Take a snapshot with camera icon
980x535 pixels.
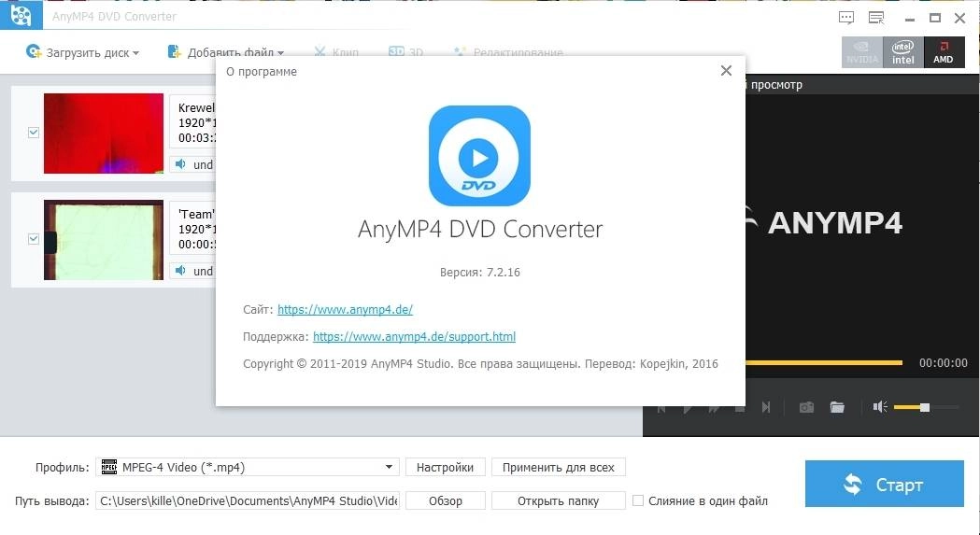click(x=806, y=407)
